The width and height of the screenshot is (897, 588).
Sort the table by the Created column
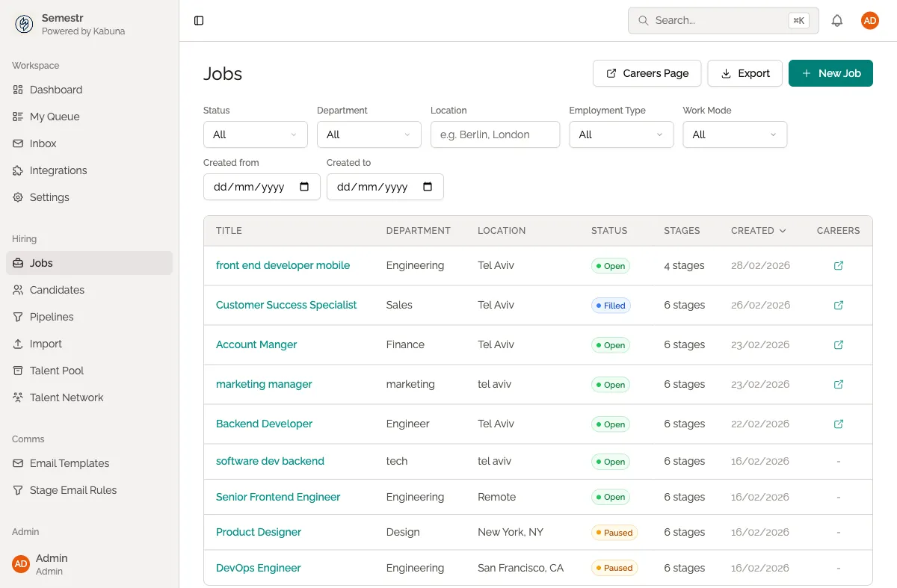758,231
